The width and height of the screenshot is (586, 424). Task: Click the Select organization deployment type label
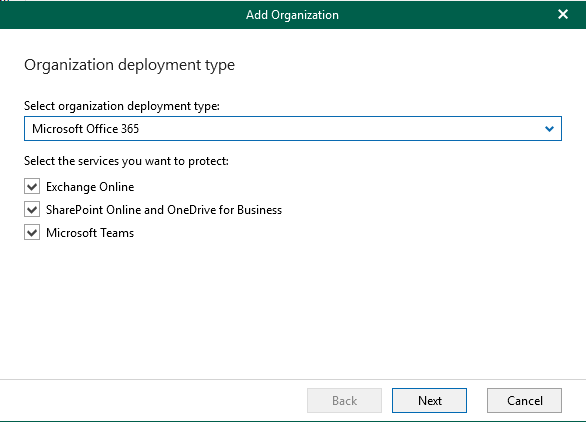pos(122,106)
